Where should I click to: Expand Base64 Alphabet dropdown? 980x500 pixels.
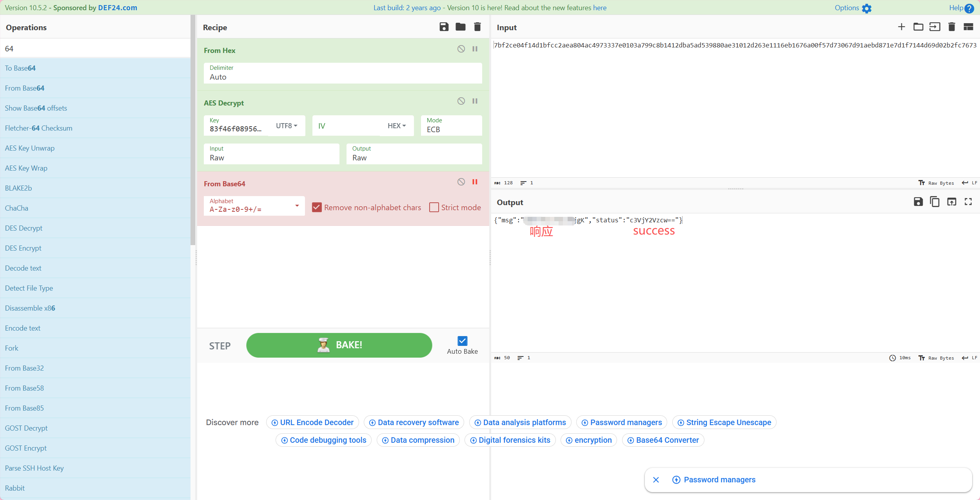coord(297,206)
